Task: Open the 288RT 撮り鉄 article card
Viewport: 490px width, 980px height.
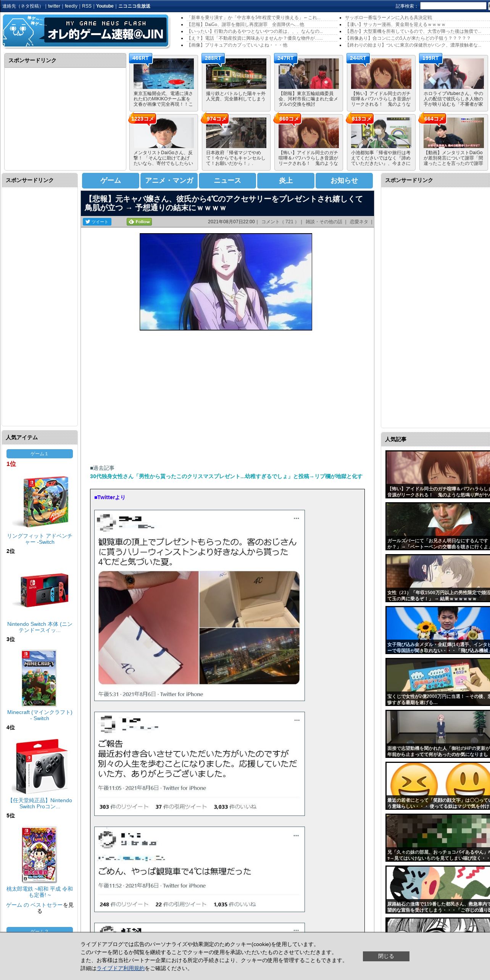Action: click(x=236, y=83)
